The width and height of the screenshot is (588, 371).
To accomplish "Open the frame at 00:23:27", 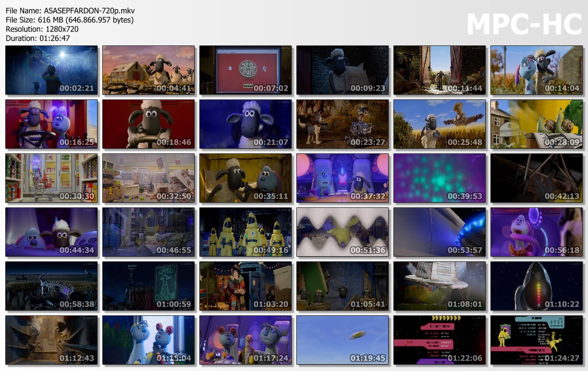I will [343, 124].
